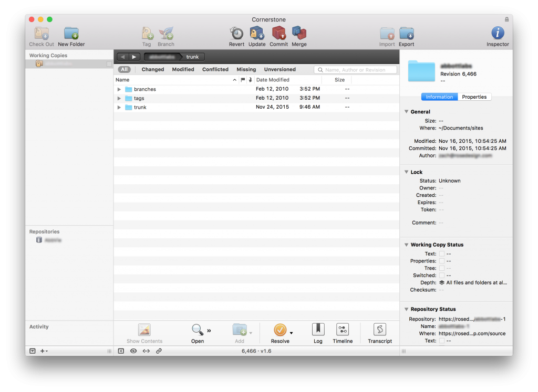This screenshot has height=392, width=538.
Task: Open the Resolve dropdown arrow
Action: click(x=291, y=333)
